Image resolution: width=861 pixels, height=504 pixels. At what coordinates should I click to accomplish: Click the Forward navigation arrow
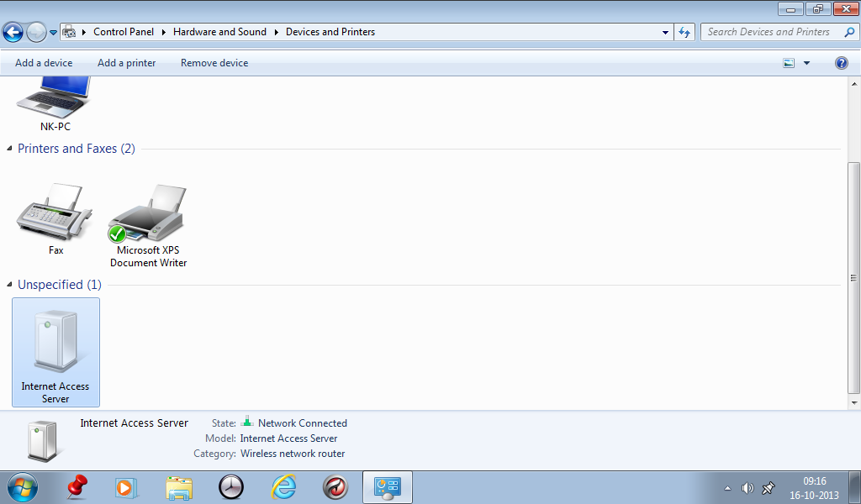pos(37,33)
